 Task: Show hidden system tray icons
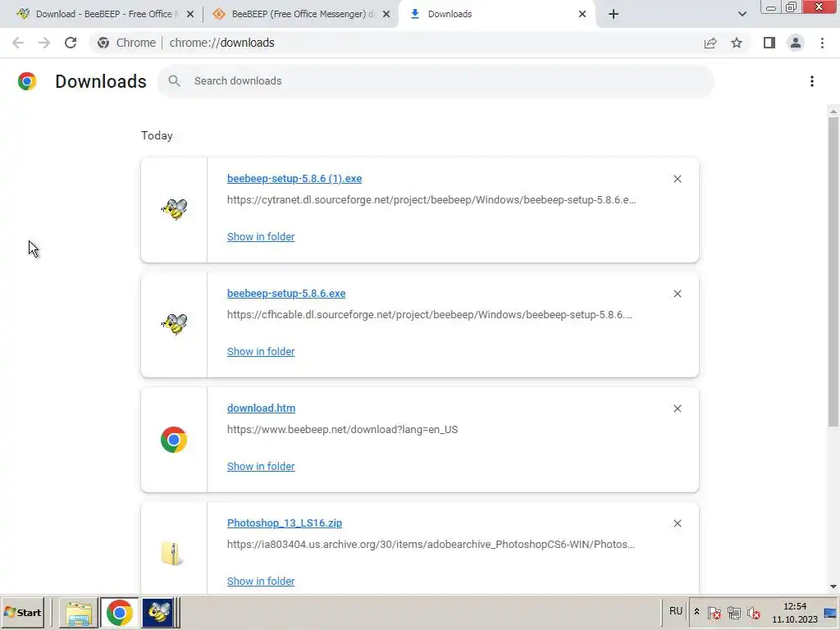pyautogui.click(x=696, y=612)
